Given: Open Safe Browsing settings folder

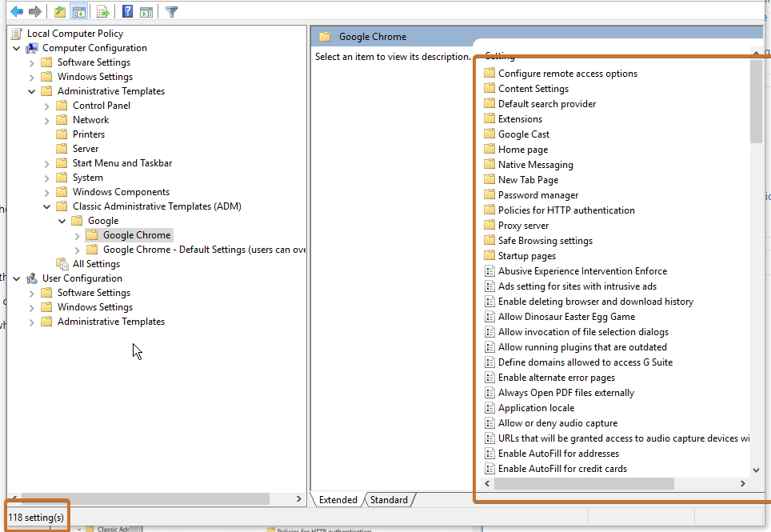Looking at the screenshot, I should coord(545,241).
